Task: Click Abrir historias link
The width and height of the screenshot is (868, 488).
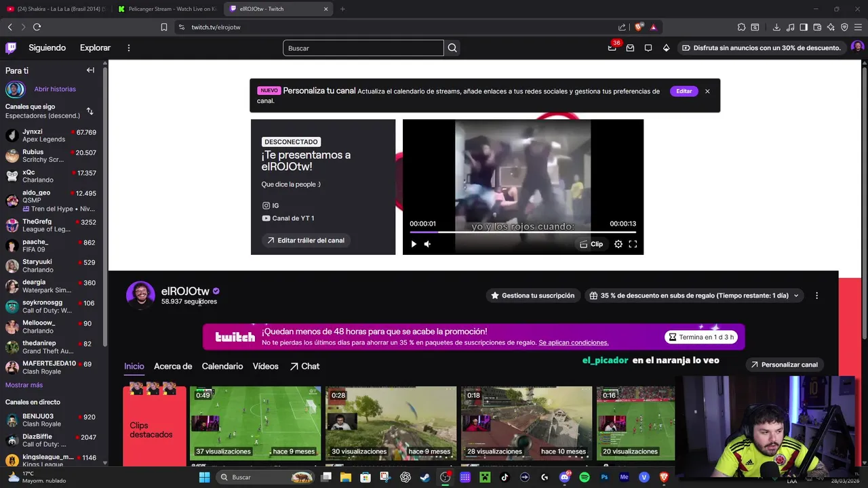Action: pos(55,89)
